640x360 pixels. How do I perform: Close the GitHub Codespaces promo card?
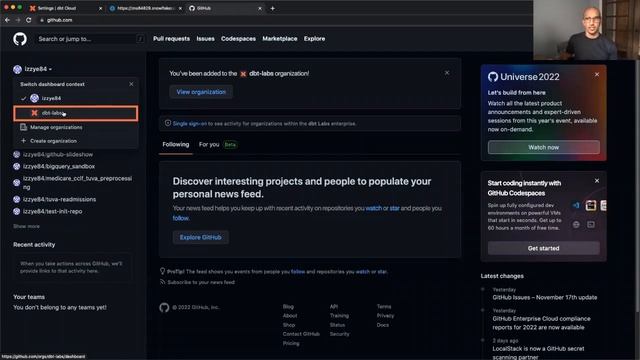tap(597, 180)
